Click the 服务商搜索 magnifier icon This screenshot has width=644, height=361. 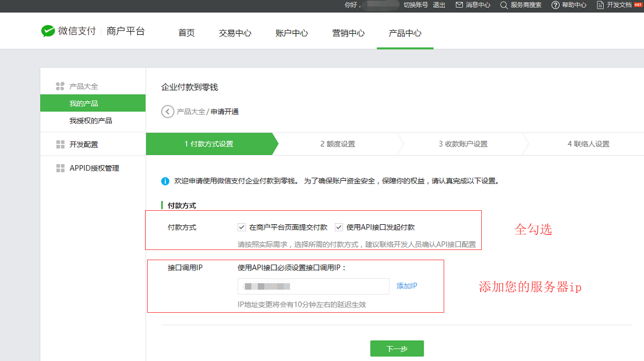coord(504,5)
